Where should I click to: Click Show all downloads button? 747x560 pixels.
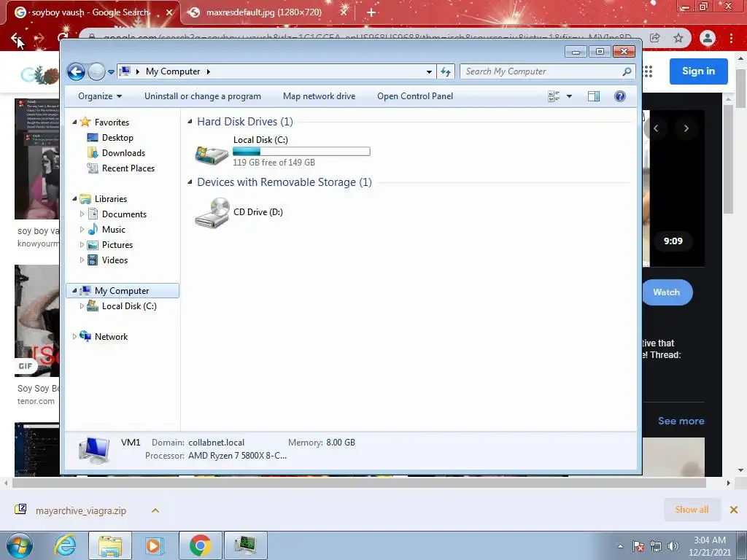(x=692, y=510)
